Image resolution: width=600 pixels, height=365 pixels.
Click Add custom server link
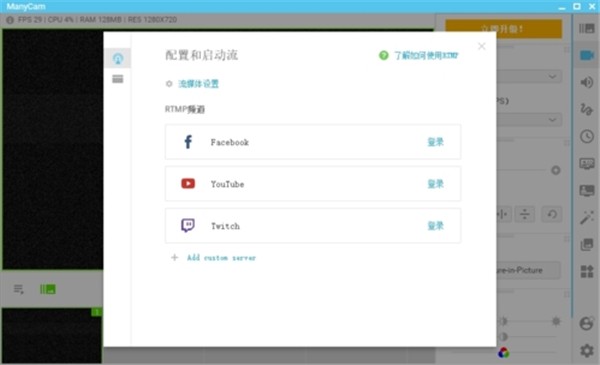click(x=221, y=258)
